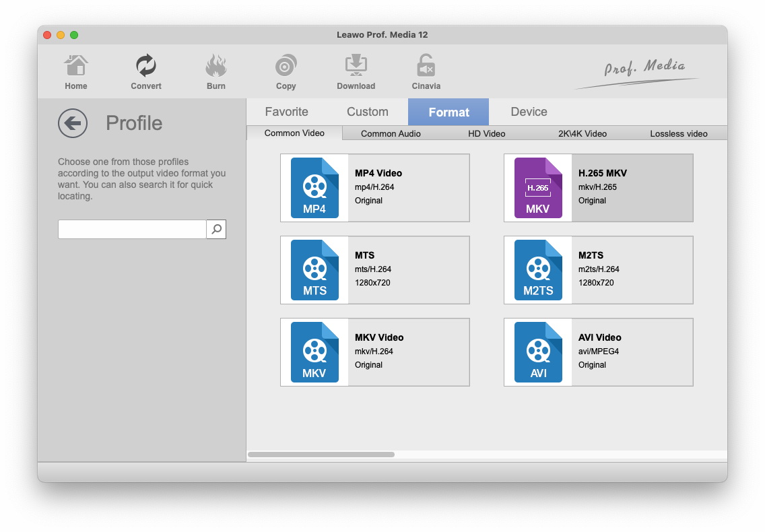Switch to the Device tab
Image resolution: width=765 pixels, height=532 pixels.
[x=529, y=112]
